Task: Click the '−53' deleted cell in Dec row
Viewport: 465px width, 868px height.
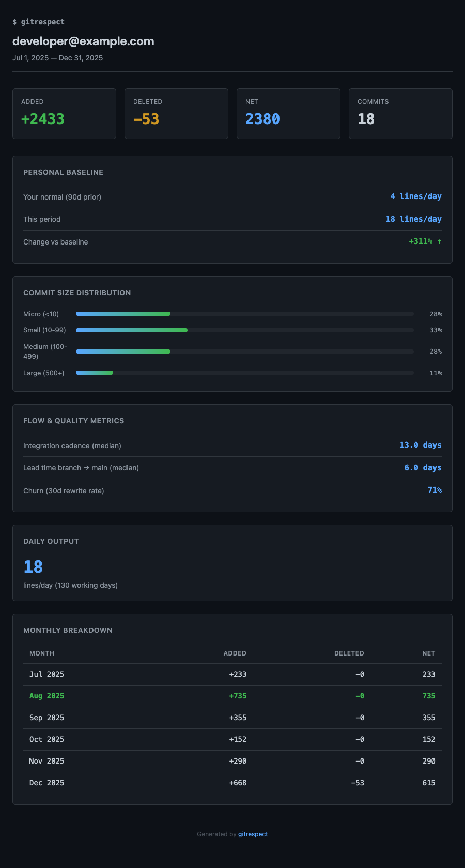Action: [358, 783]
